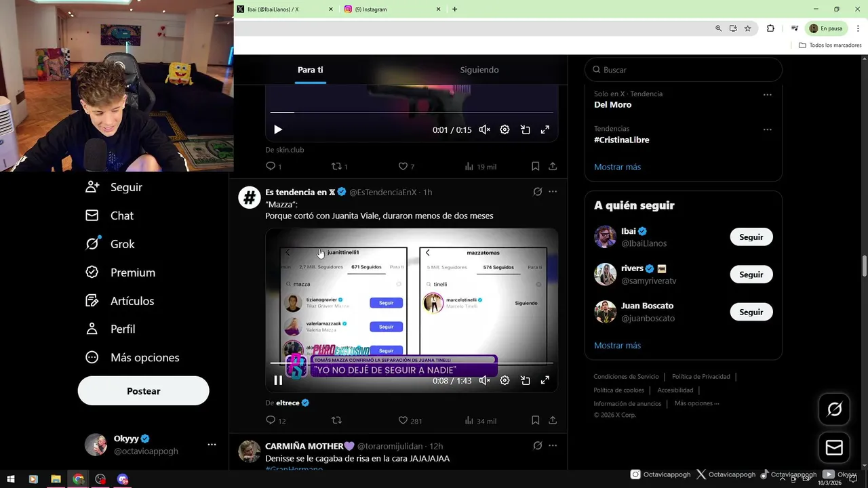This screenshot has height=488, width=868.
Task: Switch to the Siguiendo tab
Action: [479, 70]
